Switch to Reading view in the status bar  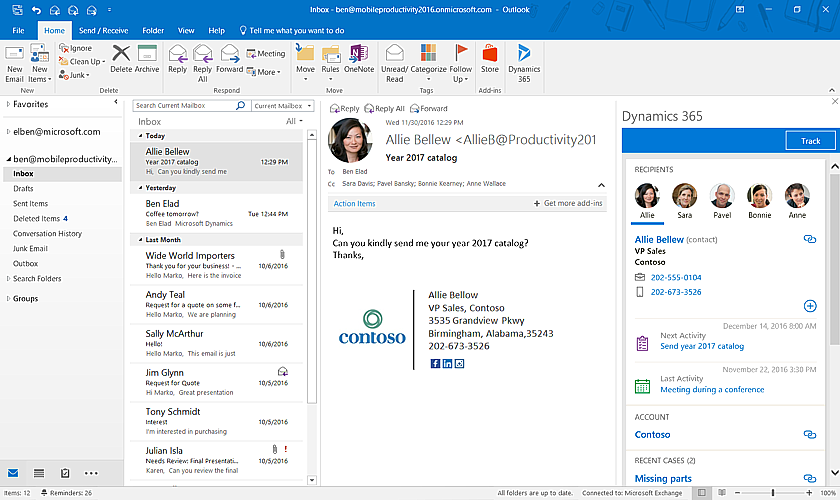[x=722, y=492]
